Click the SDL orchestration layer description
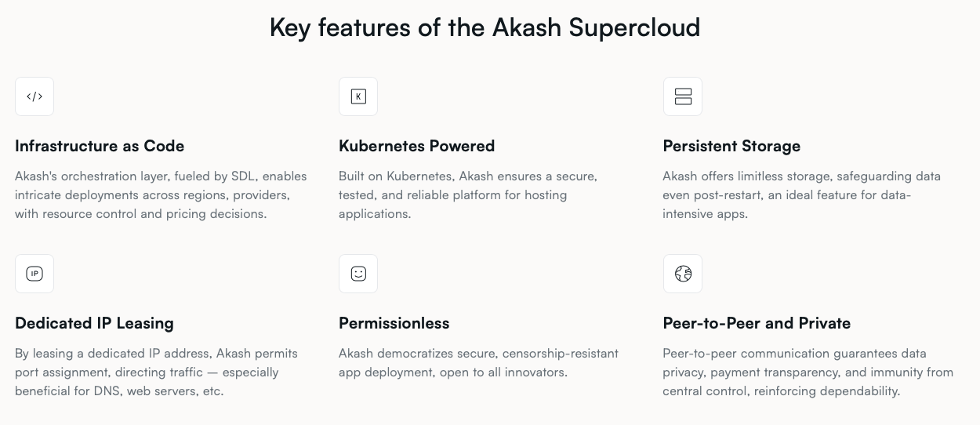The image size is (980, 425). [161, 195]
